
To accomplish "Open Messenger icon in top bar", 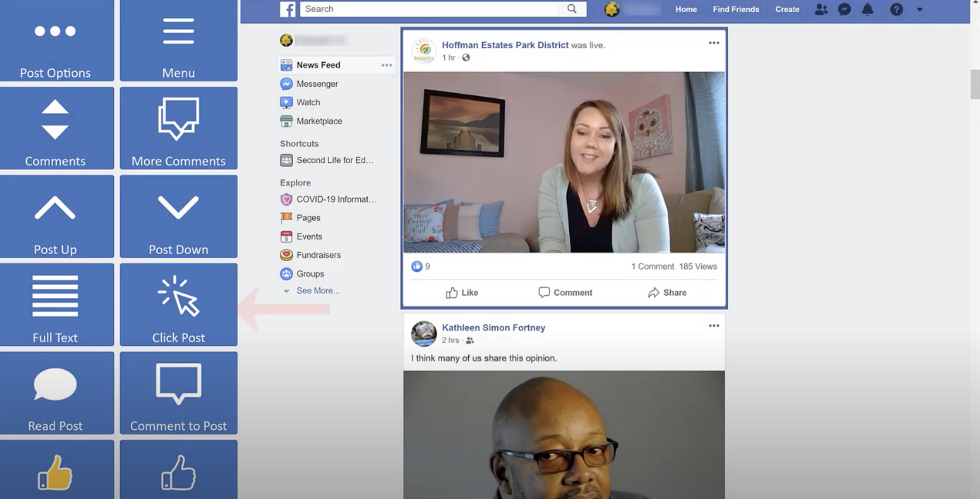I will pos(844,9).
